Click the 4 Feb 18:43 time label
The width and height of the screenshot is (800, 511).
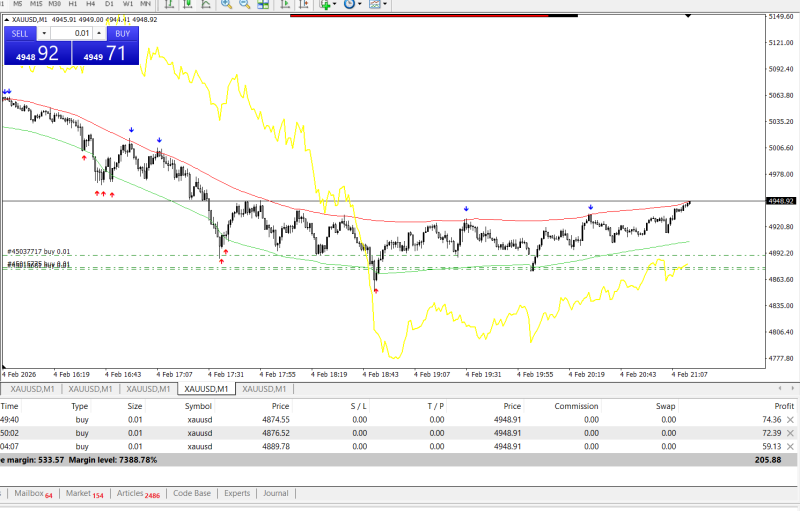pyautogui.click(x=380, y=374)
